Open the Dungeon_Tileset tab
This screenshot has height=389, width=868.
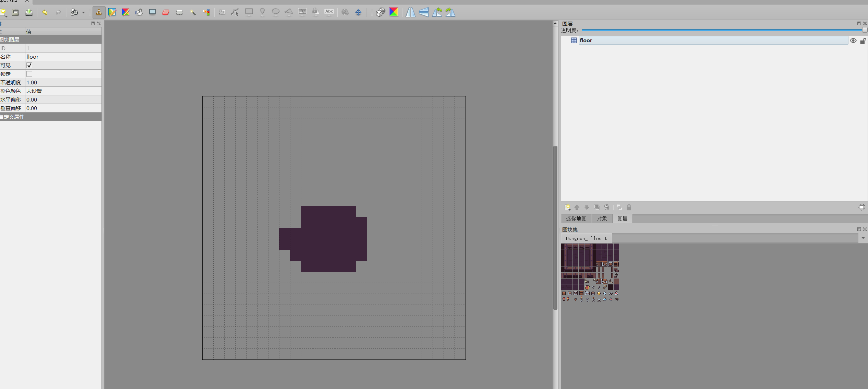click(586, 238)
